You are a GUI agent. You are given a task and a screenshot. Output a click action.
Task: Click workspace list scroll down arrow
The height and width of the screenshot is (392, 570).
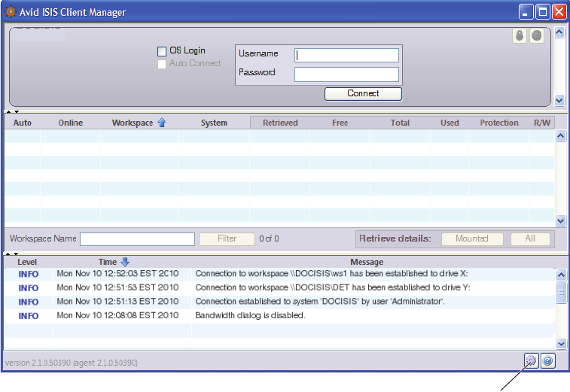tap(560, 220)
